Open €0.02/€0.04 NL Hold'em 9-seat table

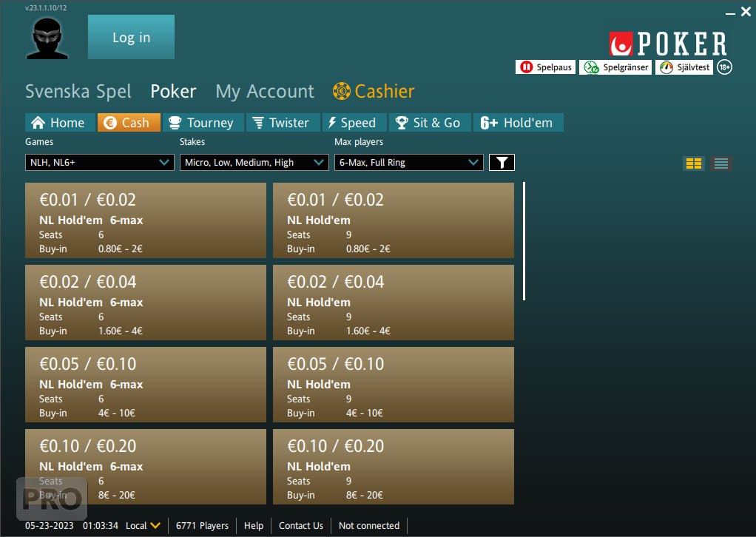pos(394,303)
